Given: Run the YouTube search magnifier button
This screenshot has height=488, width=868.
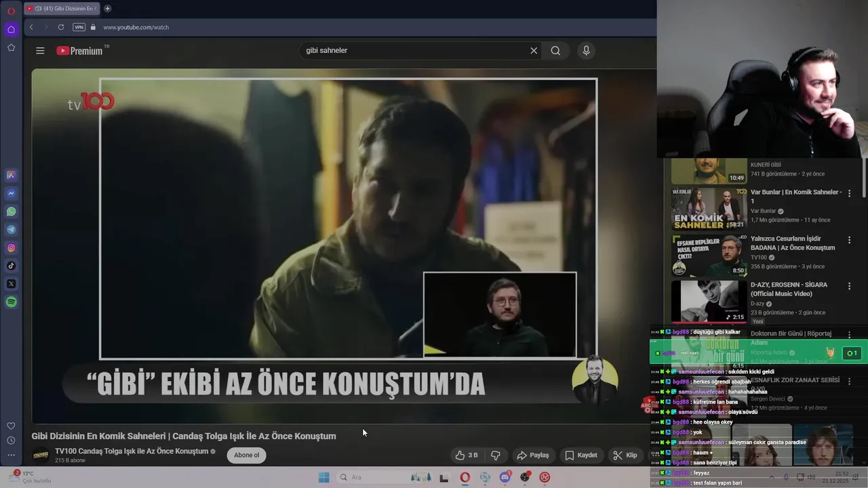Looking at the screenshot, I should click(x=555, y=50).
